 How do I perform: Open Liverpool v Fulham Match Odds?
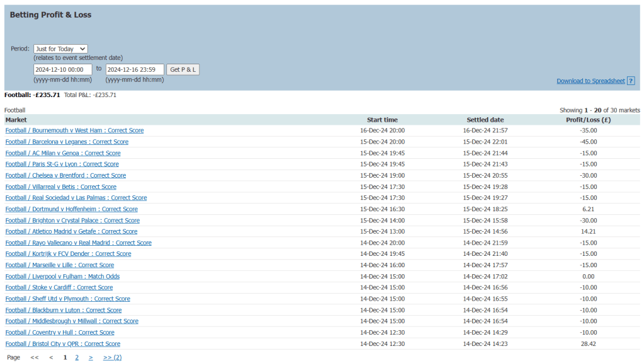click(x=62, y=277)
